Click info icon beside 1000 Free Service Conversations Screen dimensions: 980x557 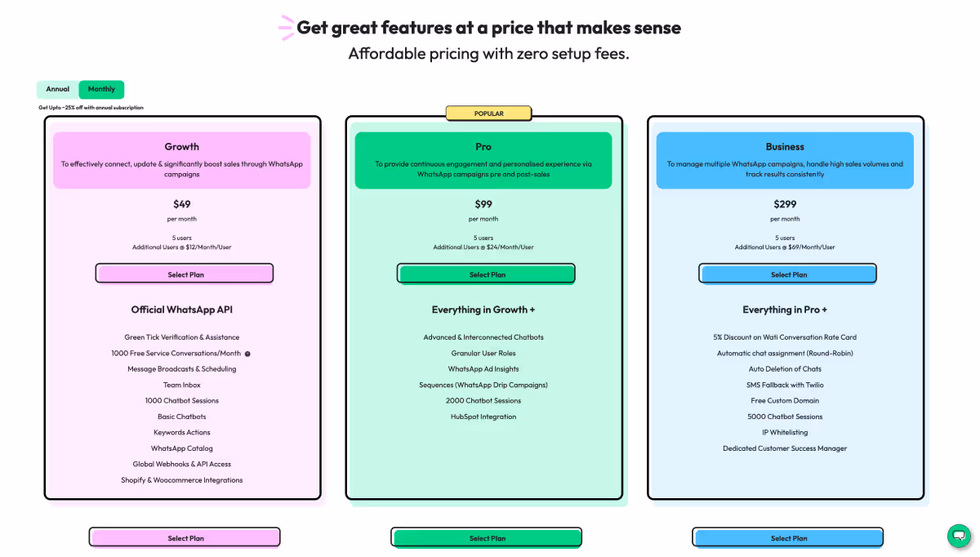pos(247,354)
